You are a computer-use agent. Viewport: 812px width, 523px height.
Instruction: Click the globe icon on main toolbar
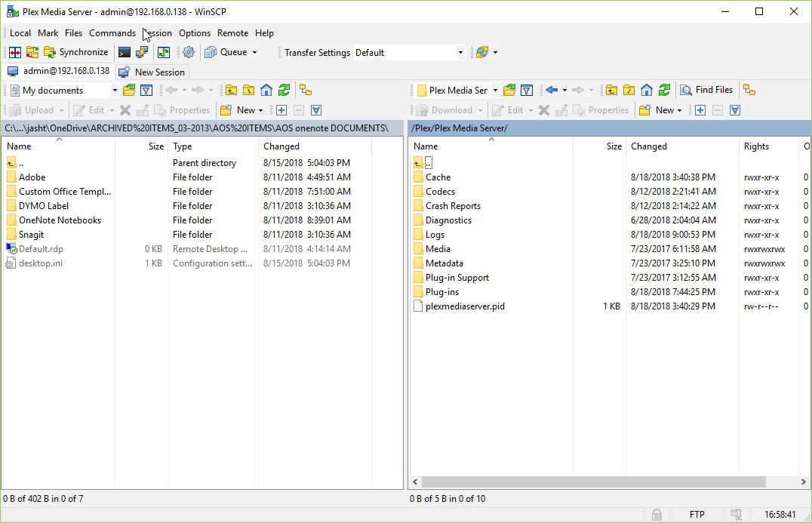click(482, 52)
